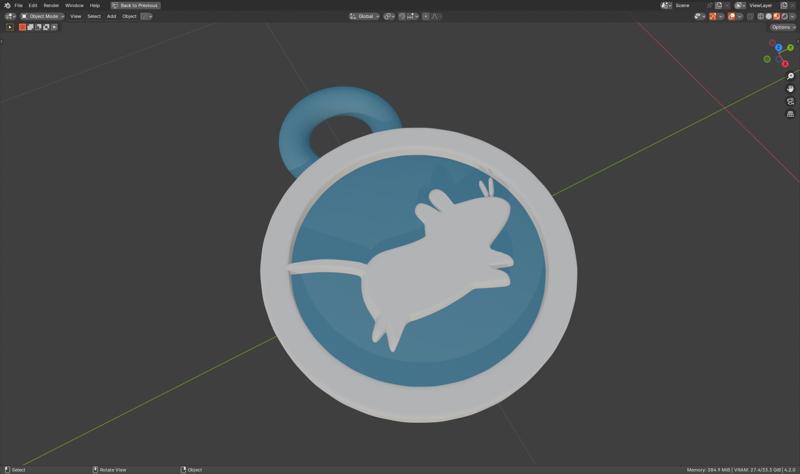Add a new view layer icon

(784, 5)
